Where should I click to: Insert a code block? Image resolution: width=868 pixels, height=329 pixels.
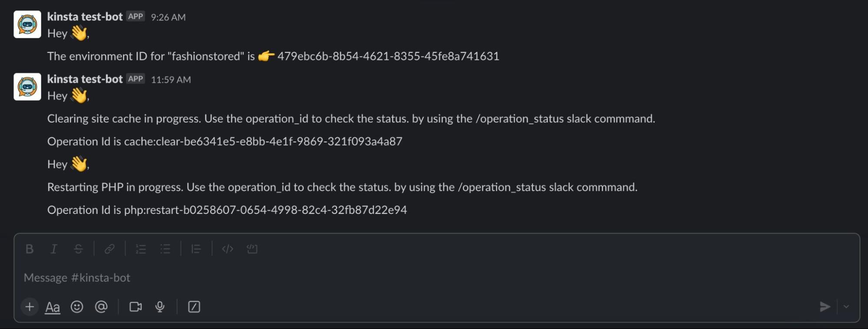tap(252, 249)
